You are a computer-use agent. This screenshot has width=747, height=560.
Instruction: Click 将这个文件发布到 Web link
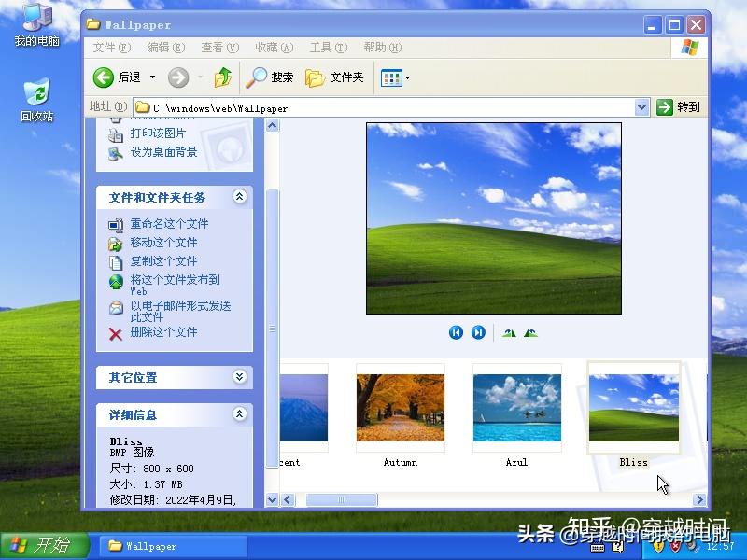[x=175, y=285]
